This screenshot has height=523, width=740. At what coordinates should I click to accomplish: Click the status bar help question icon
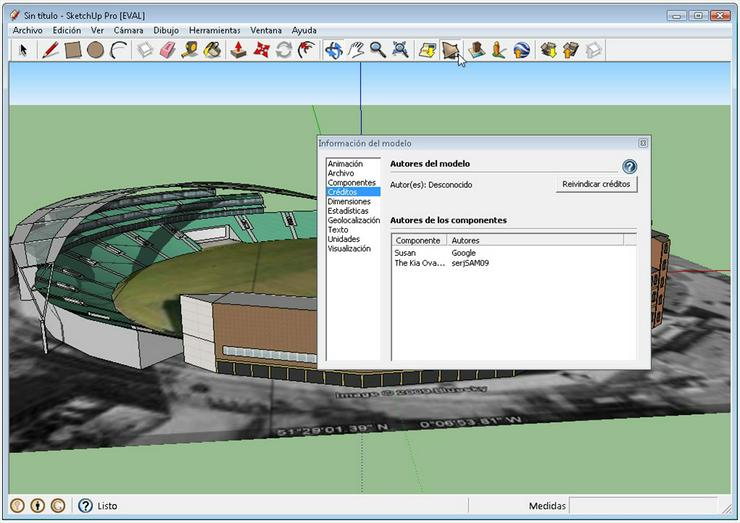coord(85,506)
